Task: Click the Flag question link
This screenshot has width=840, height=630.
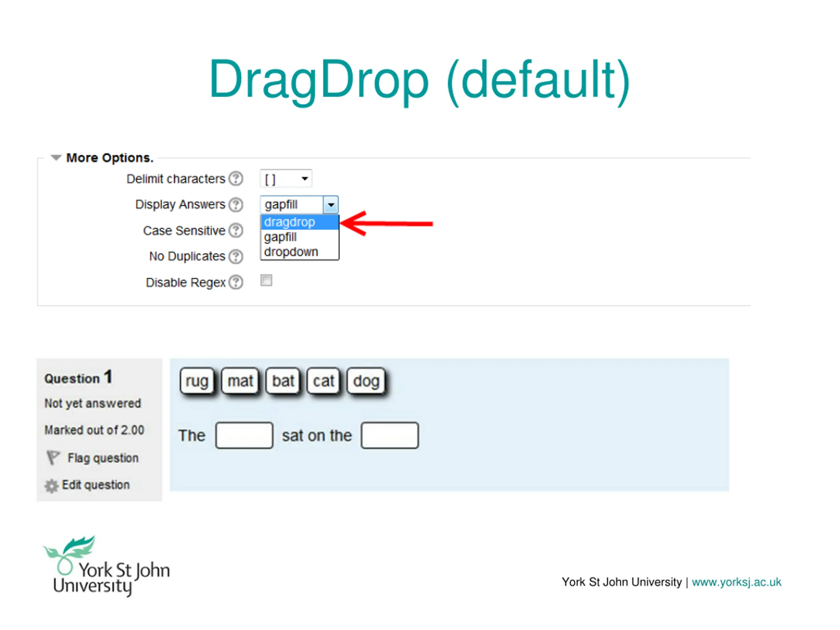Action: point(103,458)
